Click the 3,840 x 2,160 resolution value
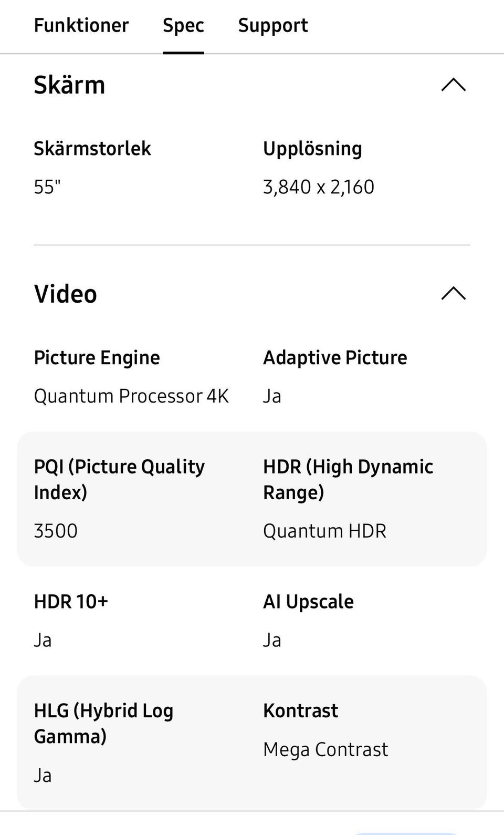 319,187
